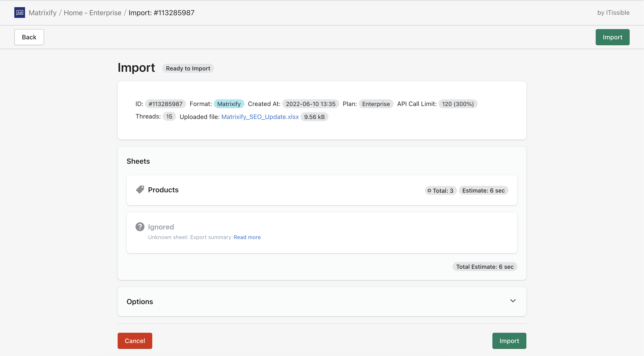Viewport: 644px width, 356px height.
Task: Download Matrixify_SEO_Update.xlsx file link
Action: [x=260, y=117]
